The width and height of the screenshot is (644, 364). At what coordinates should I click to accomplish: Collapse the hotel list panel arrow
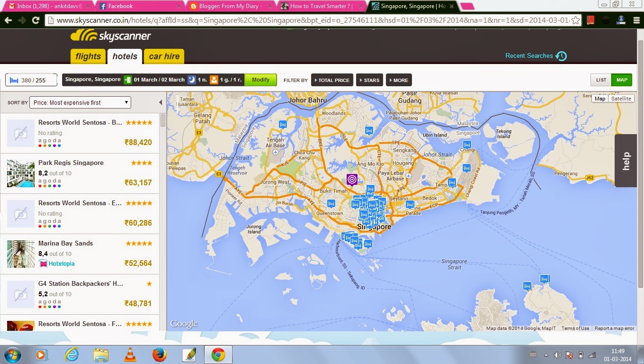click(161, 102)
